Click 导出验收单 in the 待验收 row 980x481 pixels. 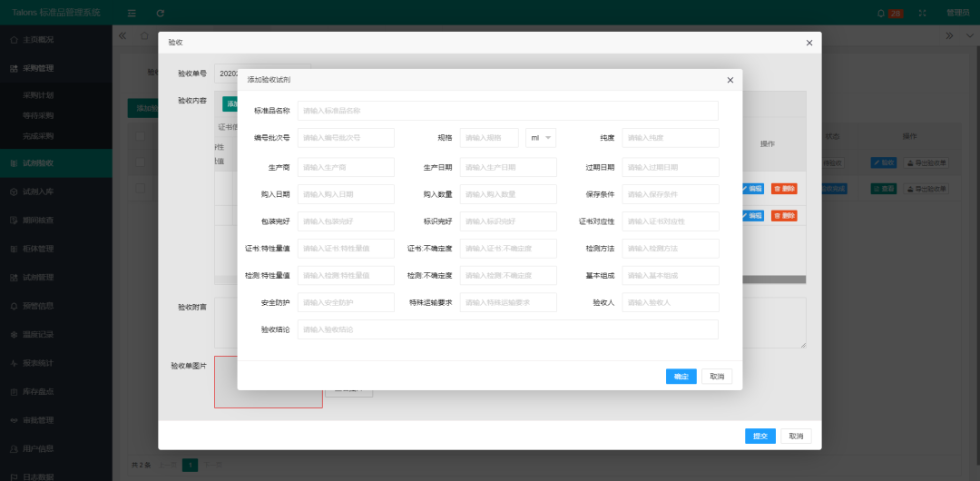coord(926,162)
